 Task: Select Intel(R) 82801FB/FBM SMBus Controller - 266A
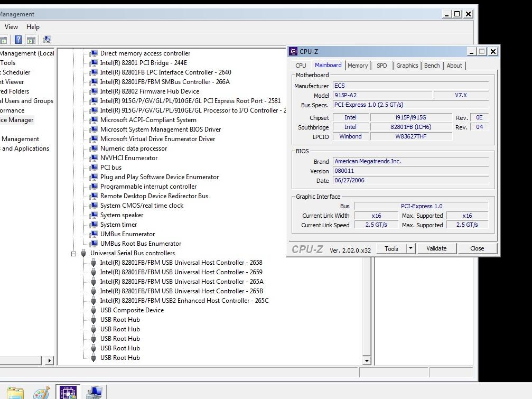pyautogui.click(x=165, y=82)
